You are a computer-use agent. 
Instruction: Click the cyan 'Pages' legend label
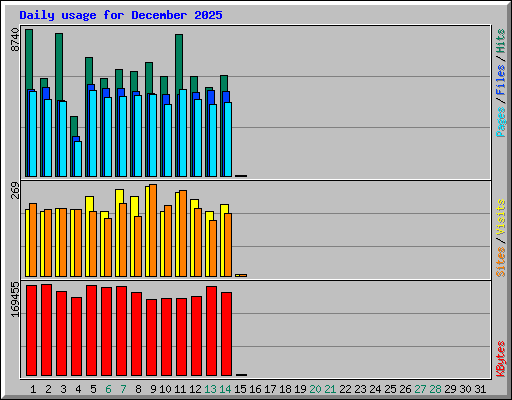tap(500, 122)
